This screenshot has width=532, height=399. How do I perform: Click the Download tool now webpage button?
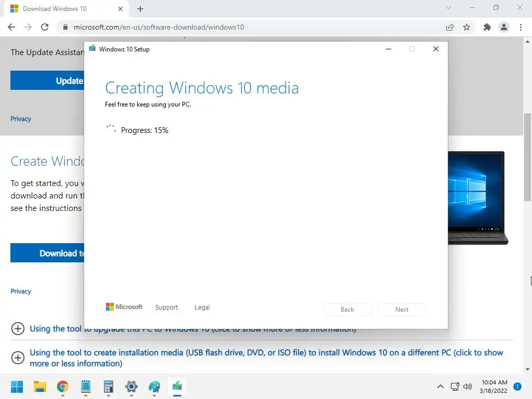47,253
